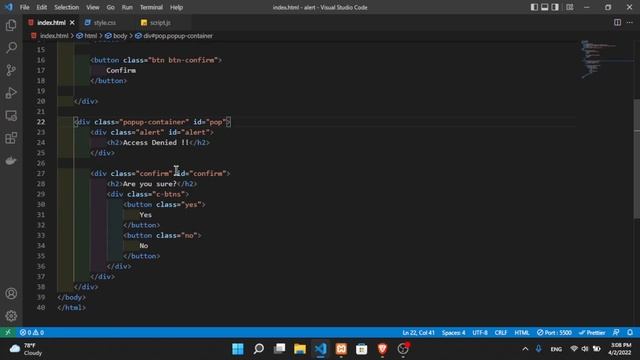The height and width of the screenshot is (360, 640).
Task: Toggle the bottom panel layout icon
Action: [544, 7]
